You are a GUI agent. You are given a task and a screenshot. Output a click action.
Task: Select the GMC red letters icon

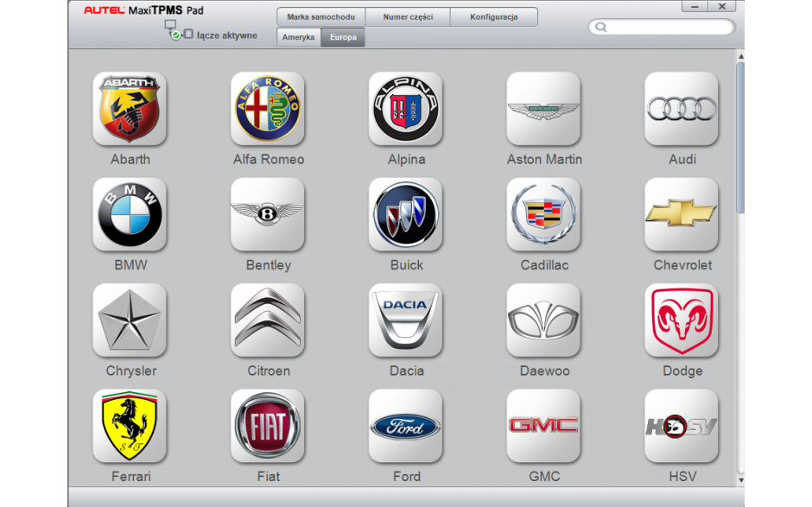[x=543, y=426]
